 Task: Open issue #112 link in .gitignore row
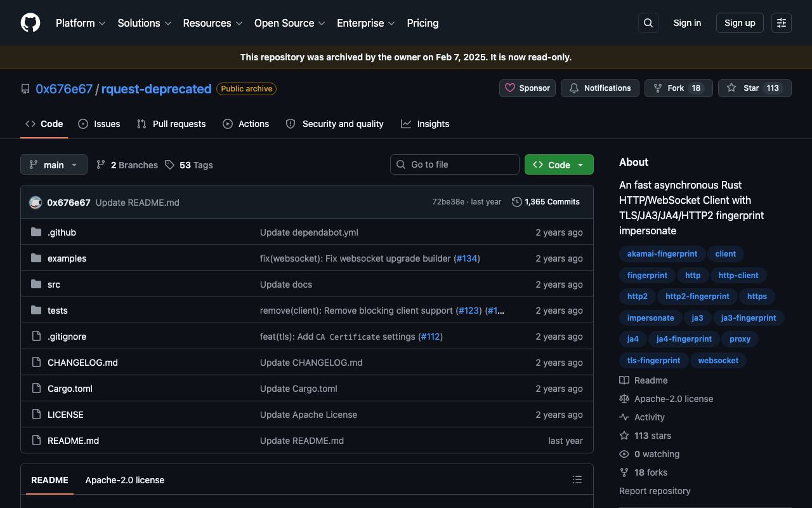pos(430,337)
